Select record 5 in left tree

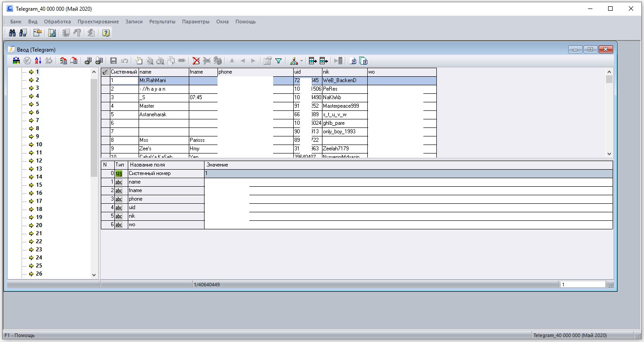coord(37,104)
